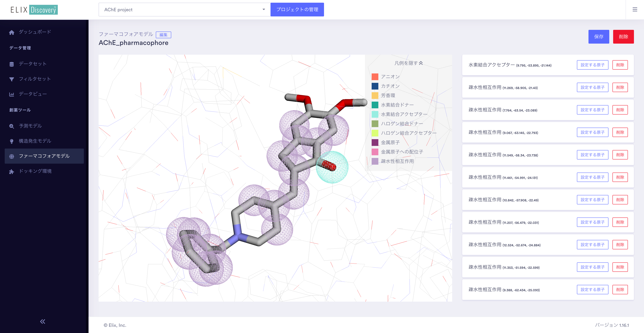Open ドッキング環境 in the sidebar

point(35,171)
